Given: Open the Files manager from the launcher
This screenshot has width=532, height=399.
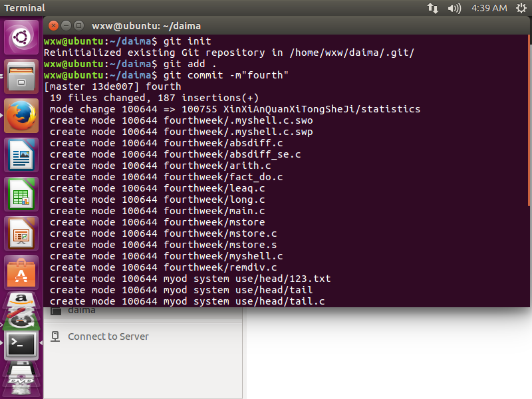Looking at the screenshot, I should pyautogui.click(x=21, y=76).
